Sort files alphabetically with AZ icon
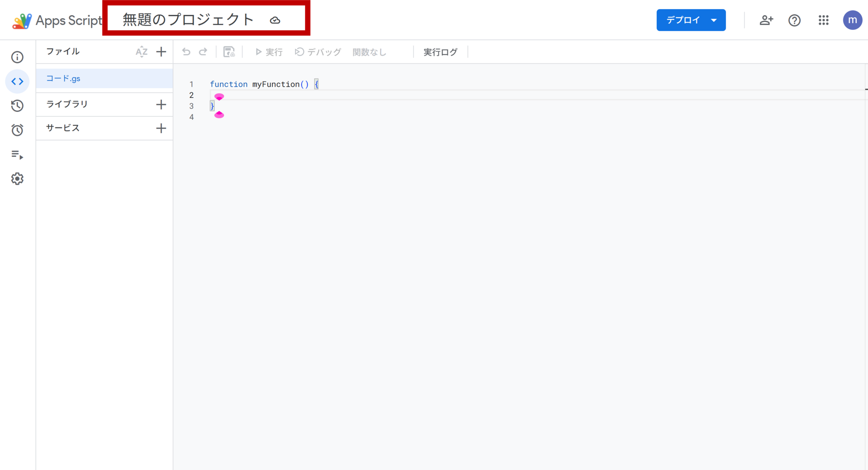868x470 pixels. click(x=141, y=52)
